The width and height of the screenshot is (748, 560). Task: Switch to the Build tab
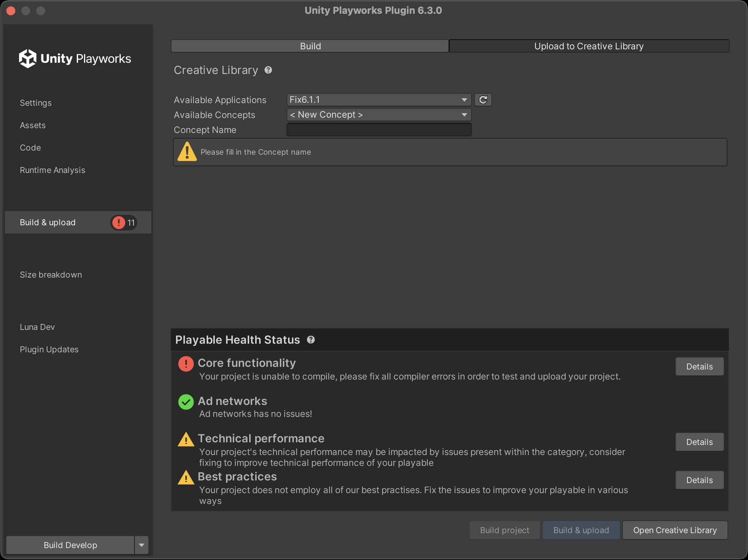point(310,46)
